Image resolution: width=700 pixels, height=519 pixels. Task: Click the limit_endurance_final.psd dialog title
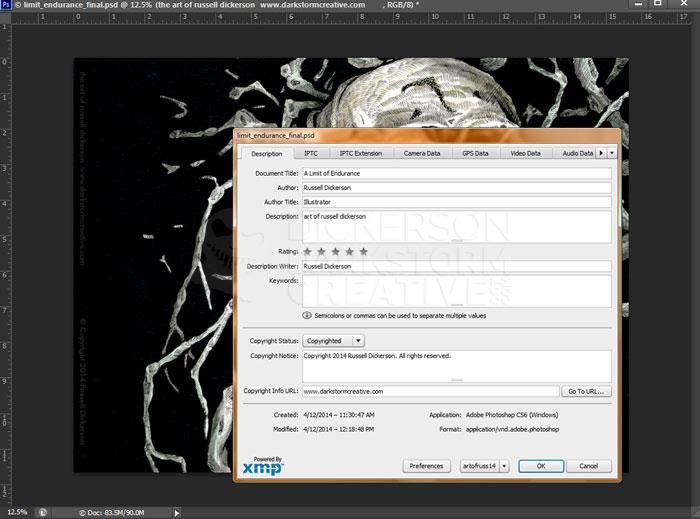[276, 135]
